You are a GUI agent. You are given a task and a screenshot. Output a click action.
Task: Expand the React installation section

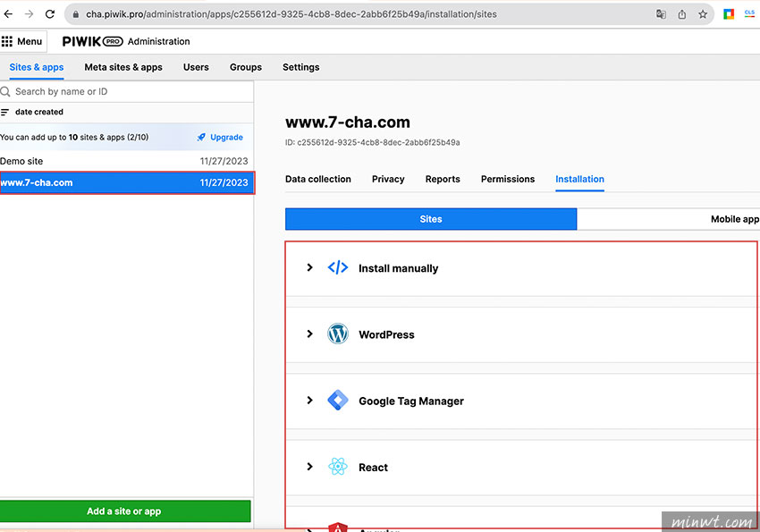coord(309,467)
